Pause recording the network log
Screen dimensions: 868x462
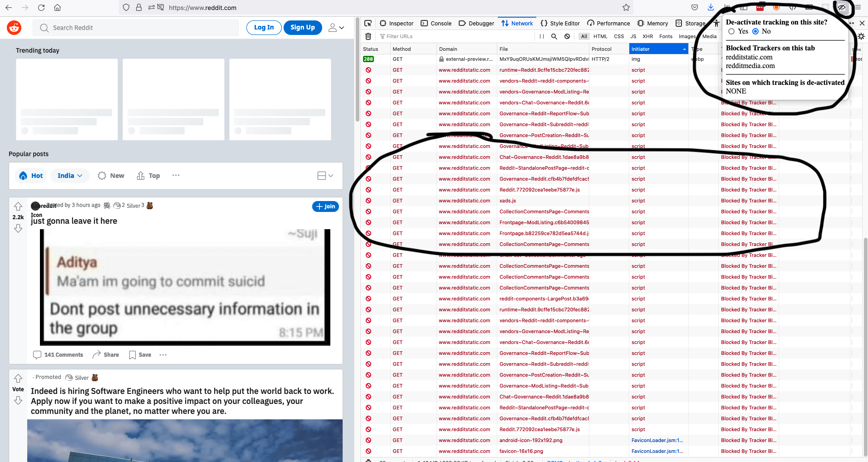(541, 36)
